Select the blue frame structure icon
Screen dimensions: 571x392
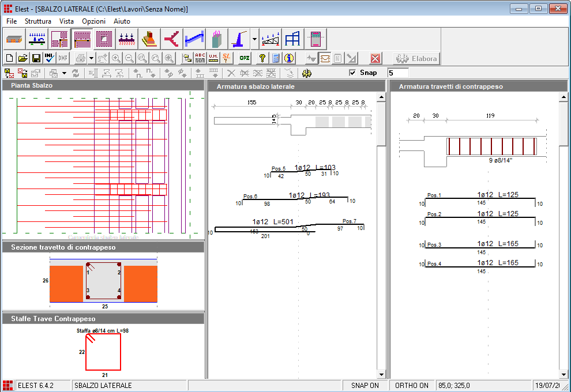(292, 39)
